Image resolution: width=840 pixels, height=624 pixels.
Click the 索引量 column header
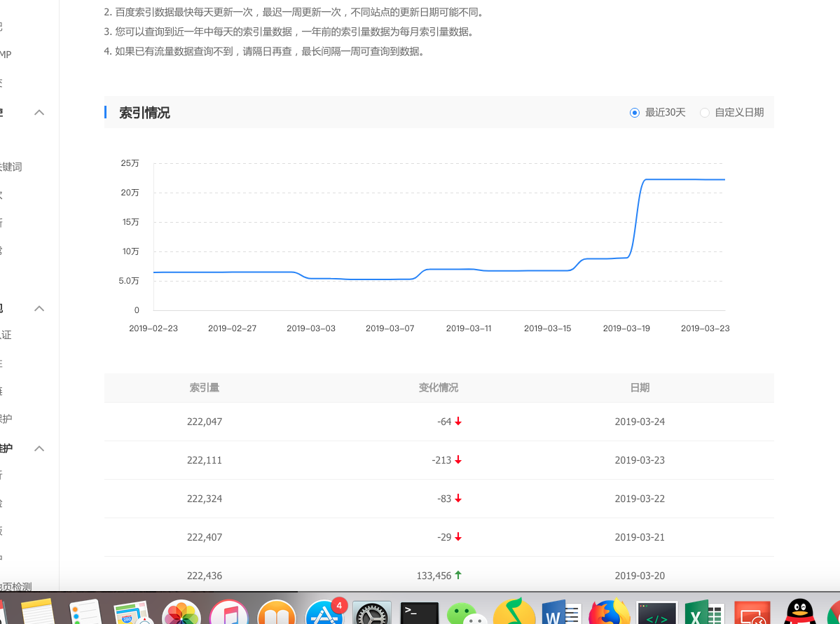(205, 388)
